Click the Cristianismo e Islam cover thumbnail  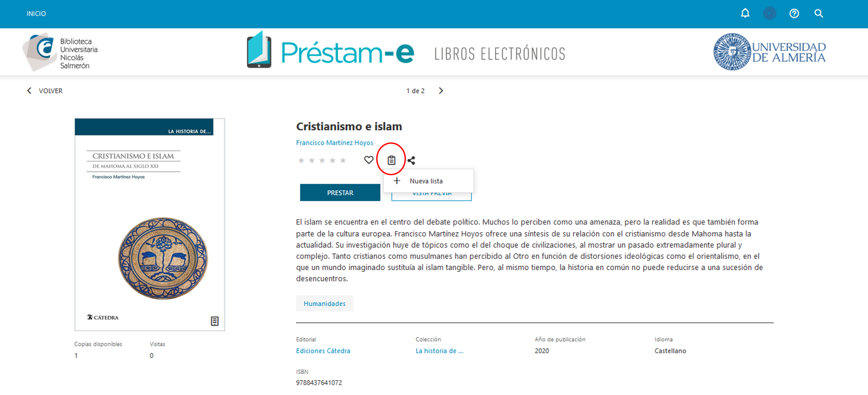(150, 225)
